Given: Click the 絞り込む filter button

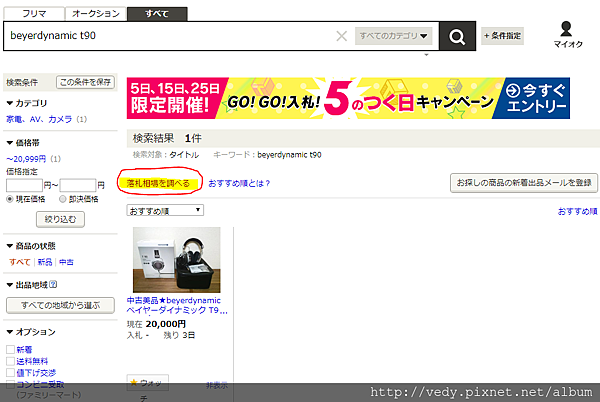Looking at the screenshot, I should click(60, 219).
